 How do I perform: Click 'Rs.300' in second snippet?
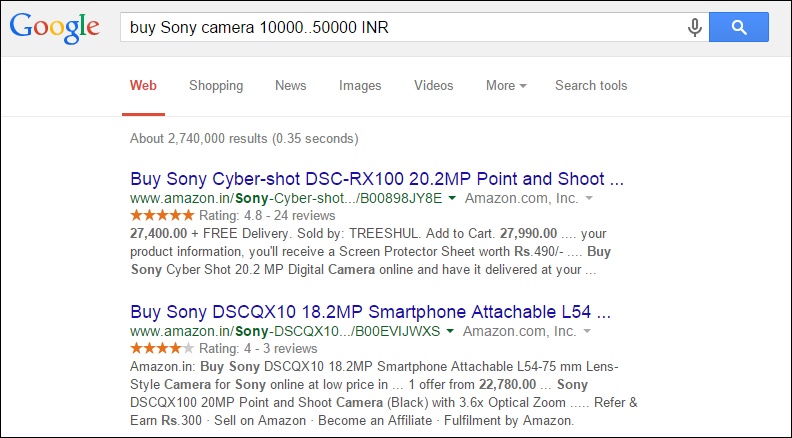tap(181, 420)
